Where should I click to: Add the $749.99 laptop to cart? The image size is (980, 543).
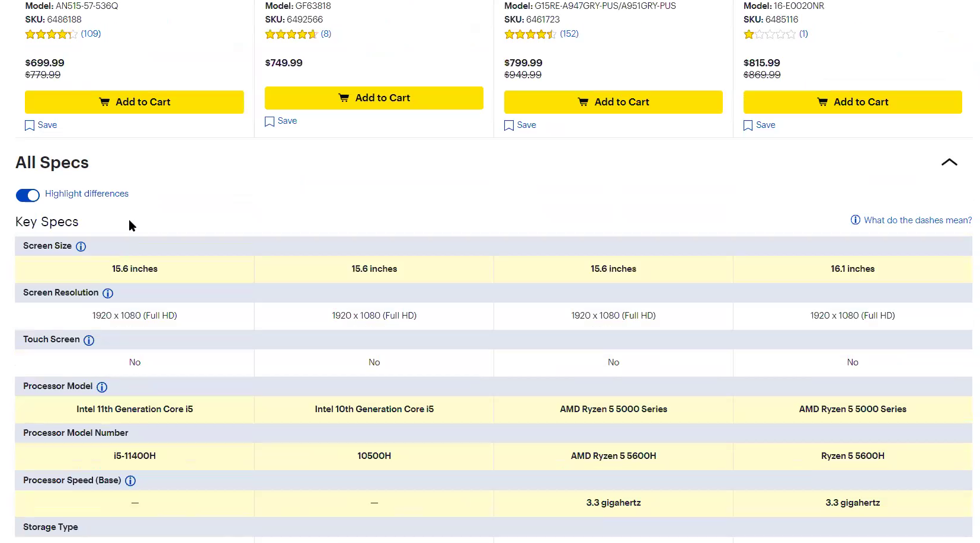pyautogui.click(x=374, y=98)
